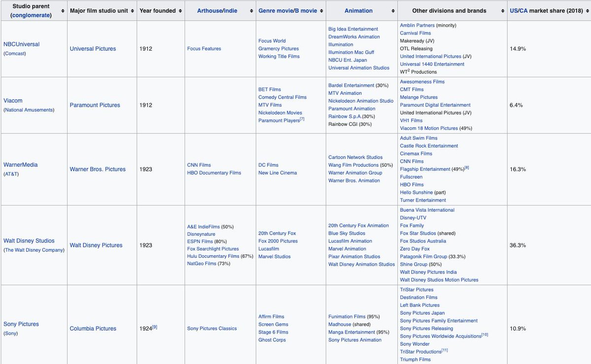Open footnote 9 beside year 1924
The height and width of the screenshot is (364, 591).
(155, 327)
